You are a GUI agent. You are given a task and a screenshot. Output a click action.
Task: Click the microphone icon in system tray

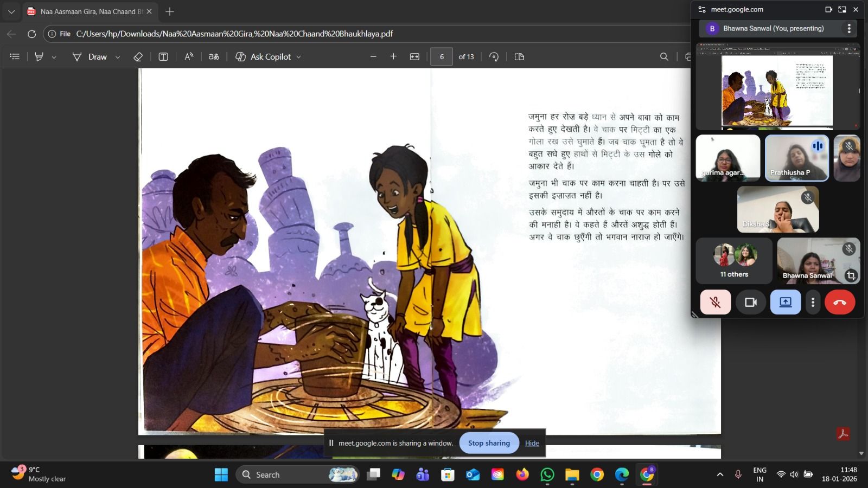738,474
